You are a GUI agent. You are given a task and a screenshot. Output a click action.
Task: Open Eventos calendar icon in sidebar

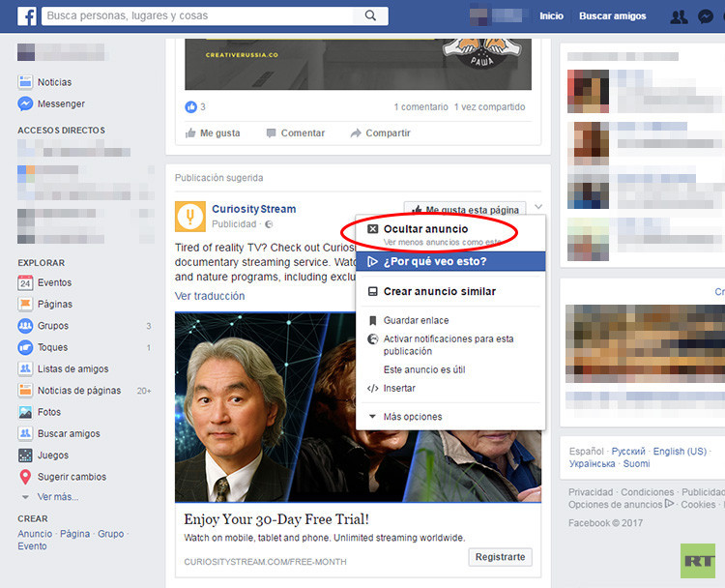pos(25,283)
